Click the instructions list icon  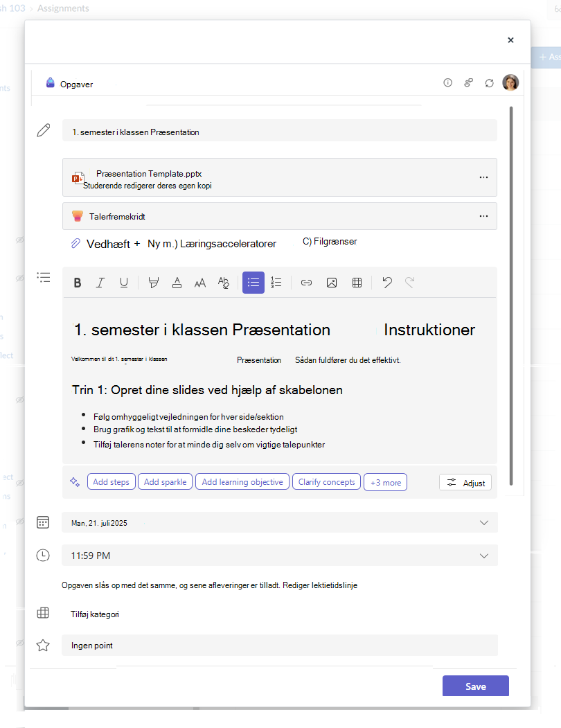44,278
